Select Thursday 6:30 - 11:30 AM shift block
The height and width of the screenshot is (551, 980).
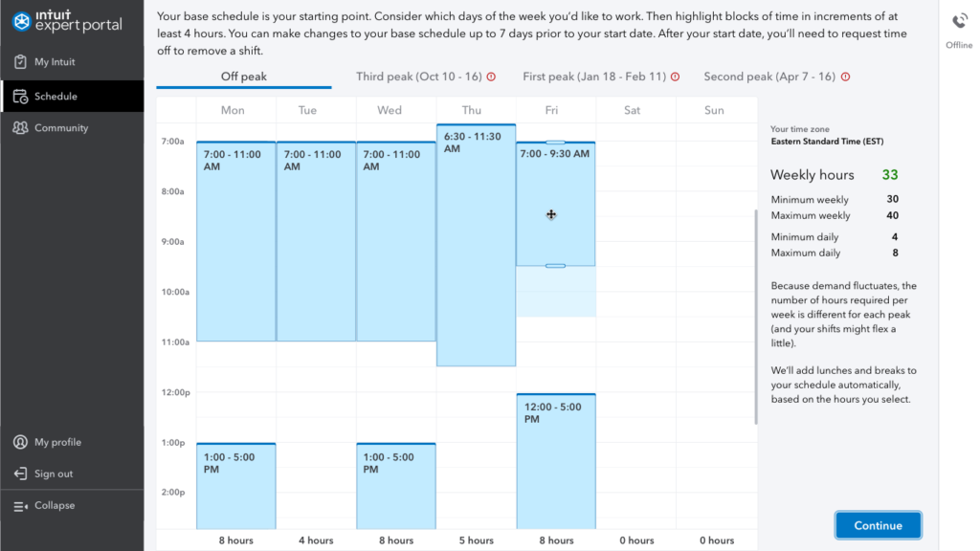tap(476, 249)
